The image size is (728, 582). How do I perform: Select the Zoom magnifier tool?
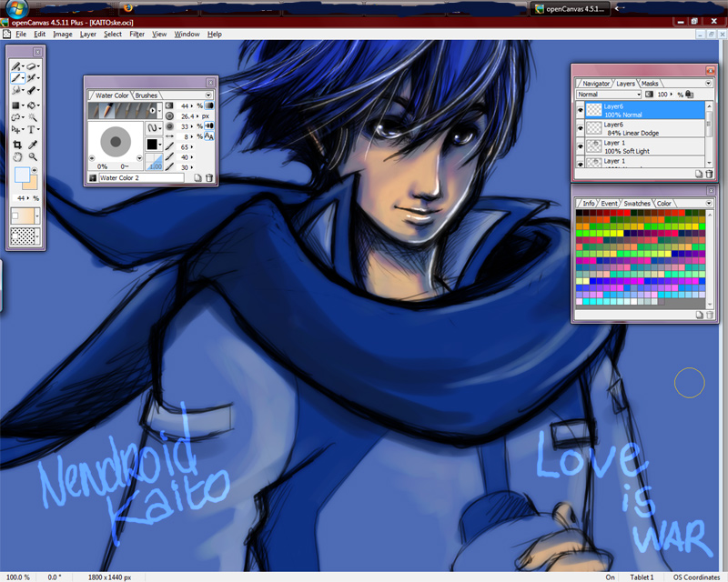pos(33,157)
